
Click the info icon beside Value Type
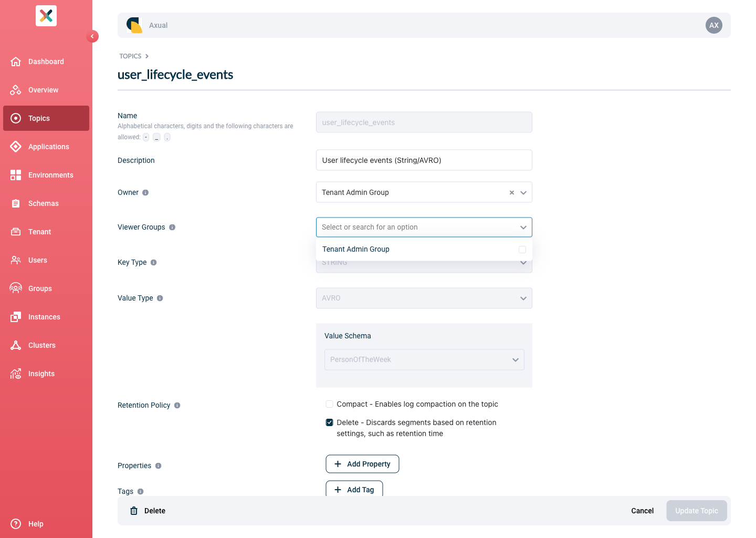(x=160, y=298)
